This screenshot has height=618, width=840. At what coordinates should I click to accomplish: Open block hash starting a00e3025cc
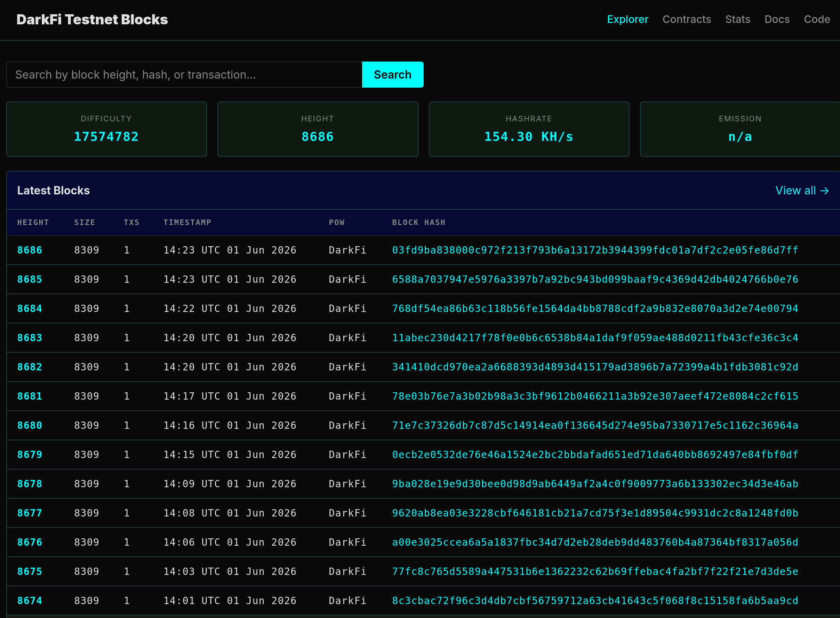[x=595, y=542]
